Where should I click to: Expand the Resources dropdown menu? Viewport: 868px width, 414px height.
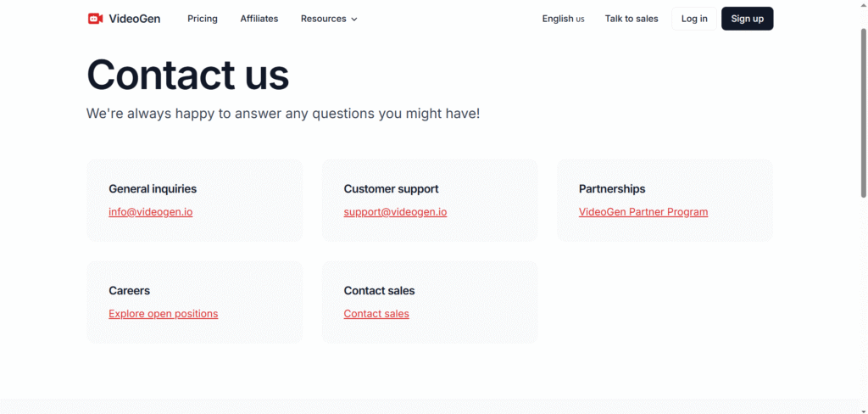click(329, 19)
